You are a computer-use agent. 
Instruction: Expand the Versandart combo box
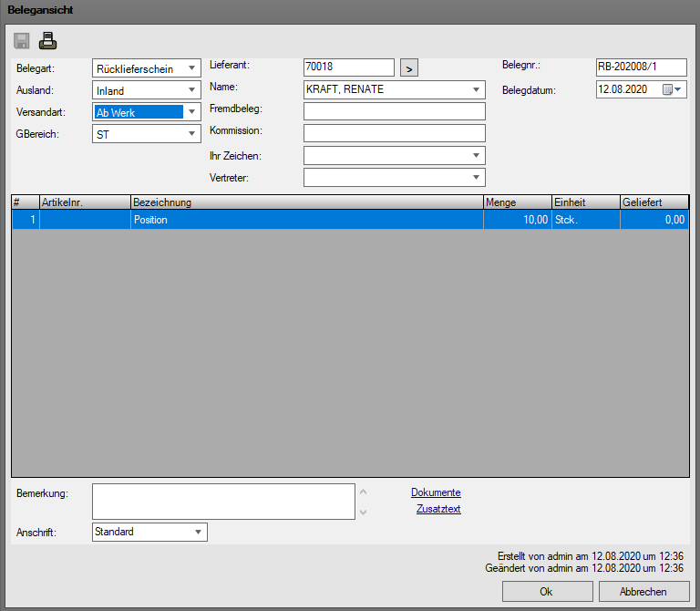(x=192, y=112)
